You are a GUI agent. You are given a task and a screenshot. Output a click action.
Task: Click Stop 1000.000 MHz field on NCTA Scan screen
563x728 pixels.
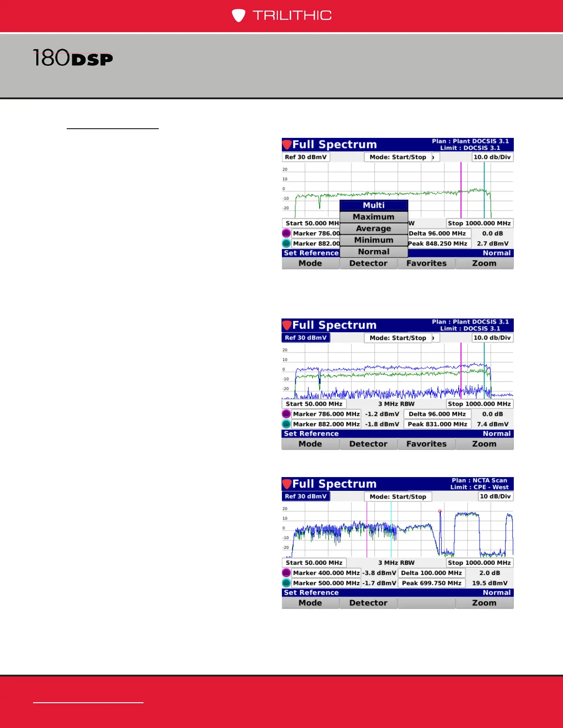pos(480,563)
